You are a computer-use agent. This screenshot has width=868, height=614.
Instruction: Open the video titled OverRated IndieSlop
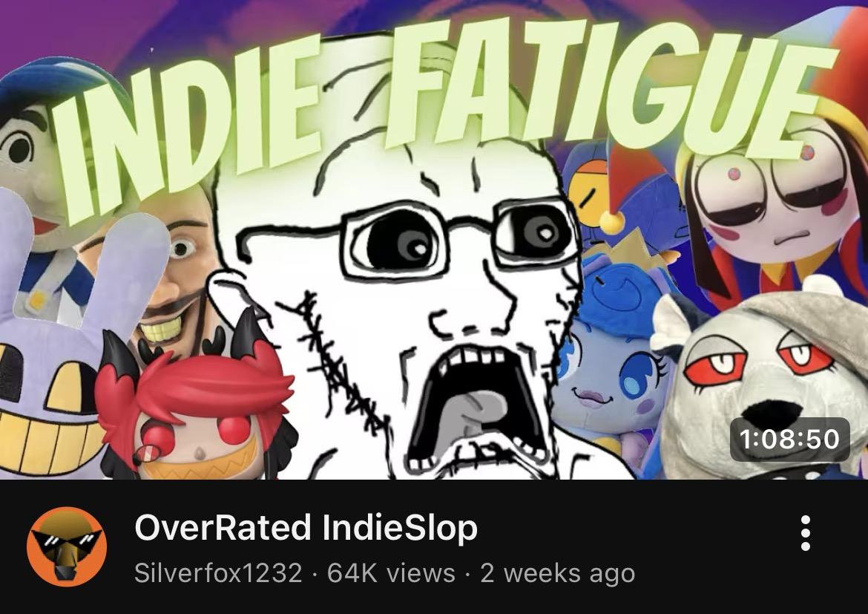(306, 527)
